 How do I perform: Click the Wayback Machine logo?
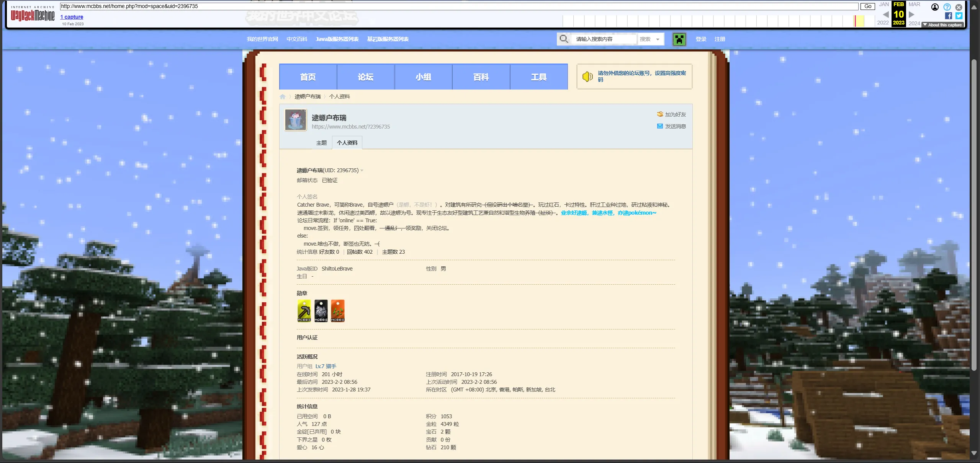coord(33,13)
